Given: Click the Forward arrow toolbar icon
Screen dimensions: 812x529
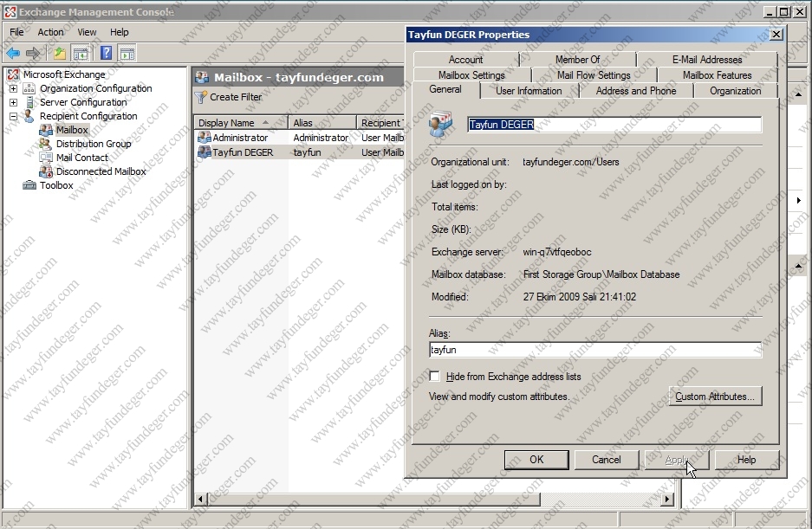Looking at the screenshot, I should 33,53.
